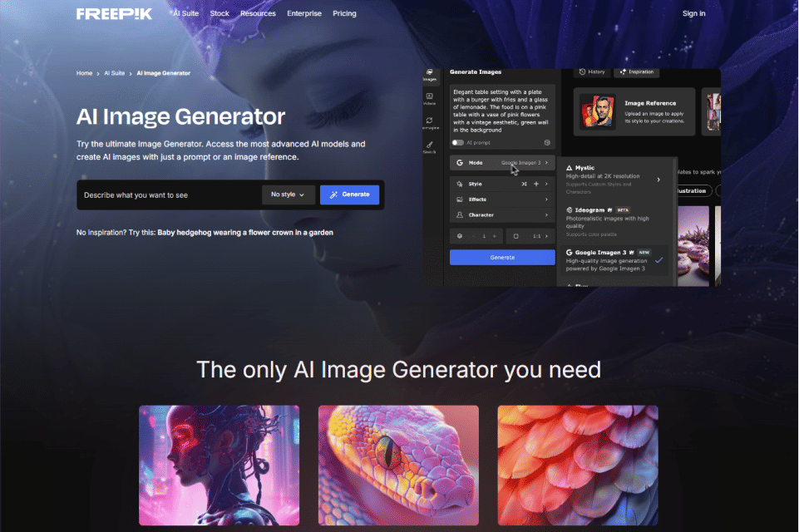Screen dimensions: 799x532
Task: Click the Sign in link
Action: (693, 14)
